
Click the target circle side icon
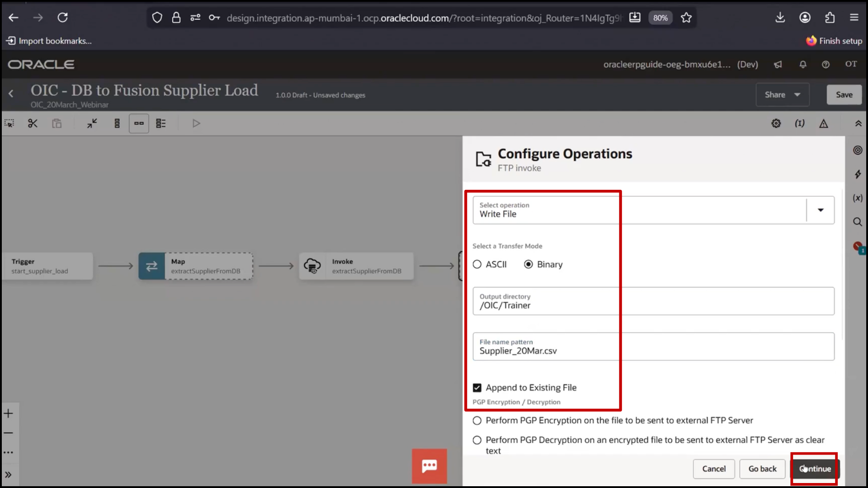(858, 150)
